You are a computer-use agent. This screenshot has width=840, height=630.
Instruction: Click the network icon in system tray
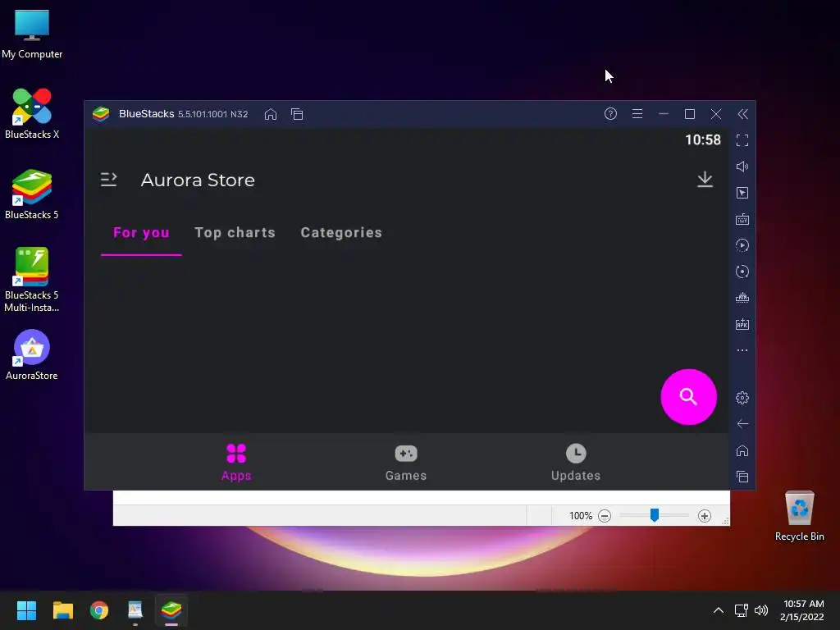coord(741,610)
